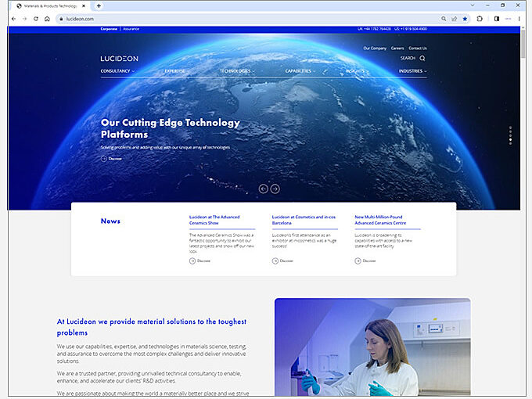Advance to the next hero slide

click(275, 189)
